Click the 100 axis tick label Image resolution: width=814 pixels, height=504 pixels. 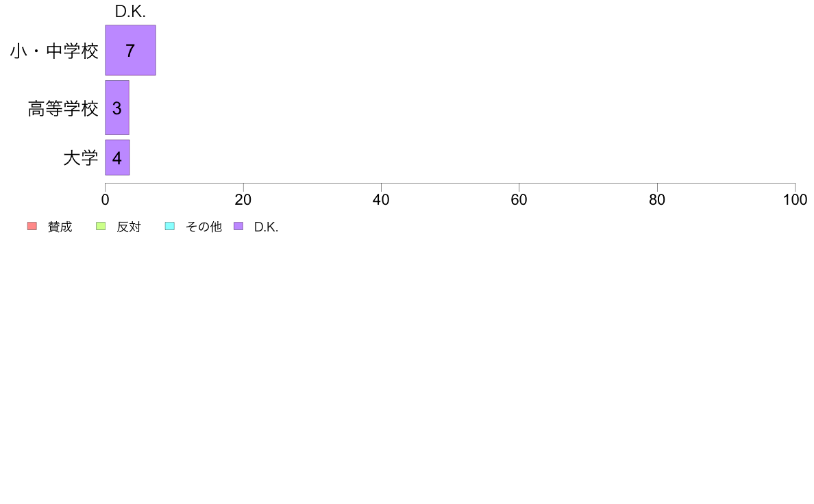[x=795, y=200]
